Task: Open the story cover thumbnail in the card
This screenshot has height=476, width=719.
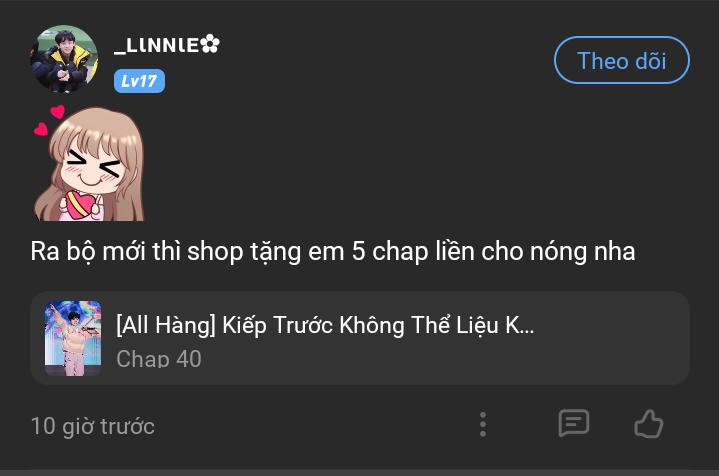Action: click(73, 338)
